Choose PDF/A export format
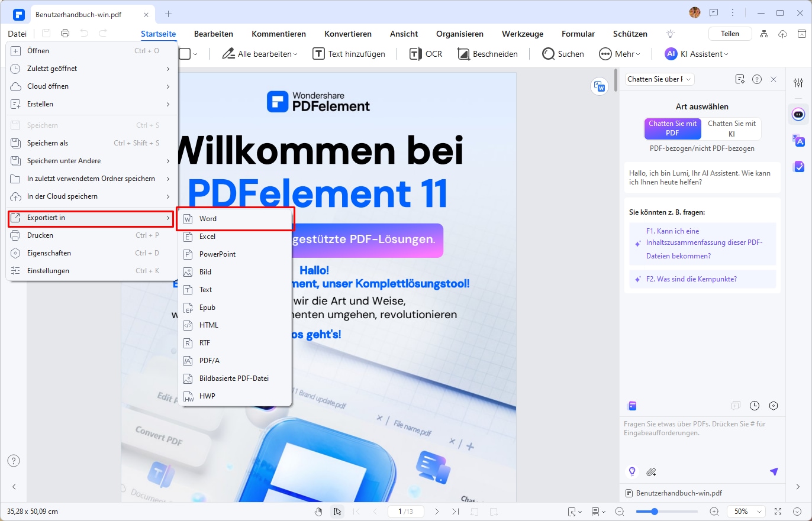The image size is (812, 521). coord(235,361)
